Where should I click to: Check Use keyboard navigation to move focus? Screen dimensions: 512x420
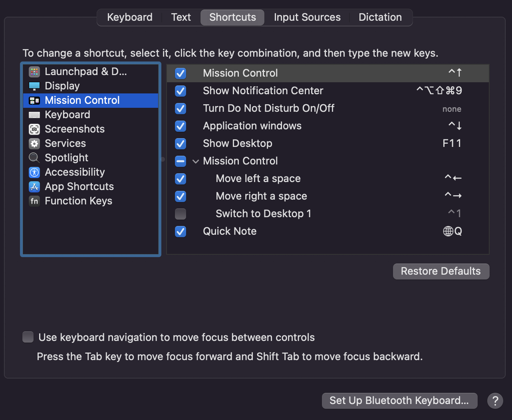(x=28, y=337)
